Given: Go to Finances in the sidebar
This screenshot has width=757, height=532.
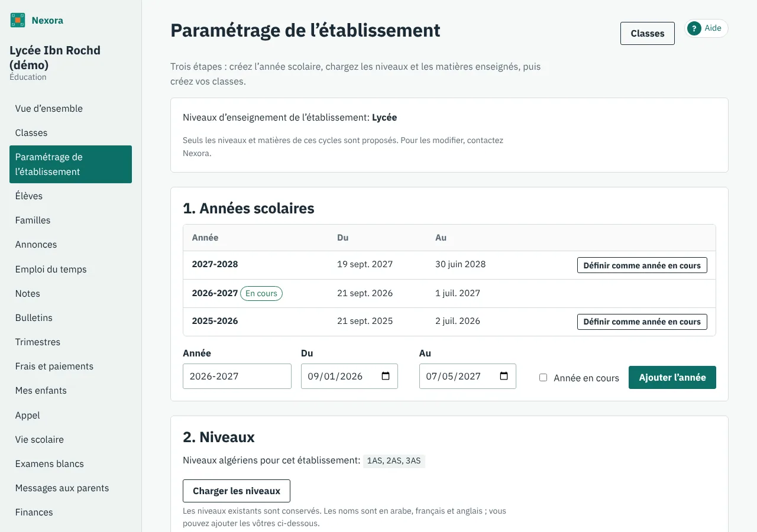Looking at the screenshot, I should click(70, 512).
